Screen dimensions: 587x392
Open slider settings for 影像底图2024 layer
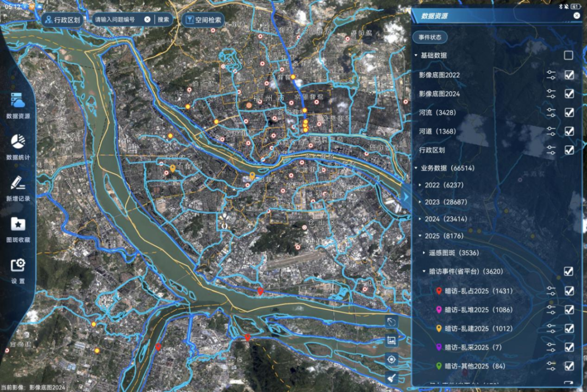(x=551, y=94)
